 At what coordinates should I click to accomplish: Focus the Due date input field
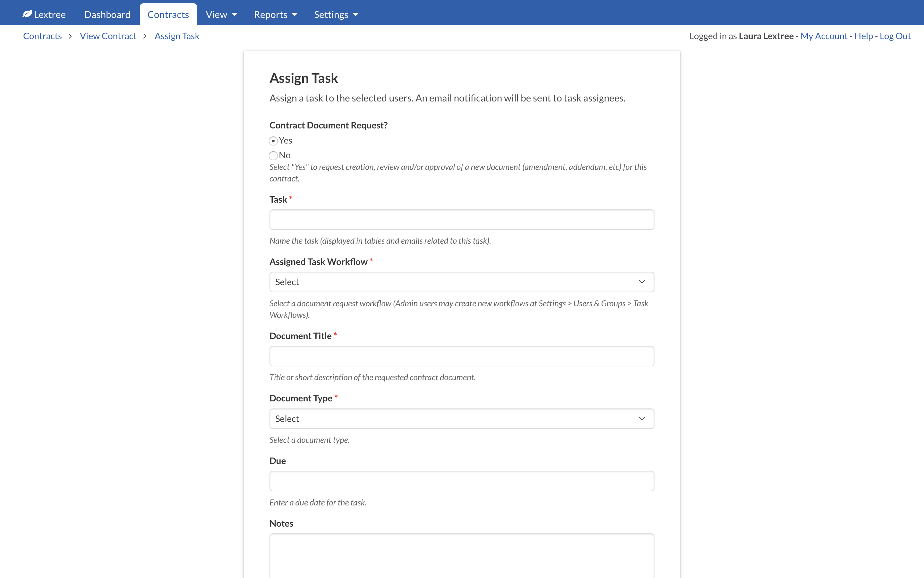pos(462,481)
